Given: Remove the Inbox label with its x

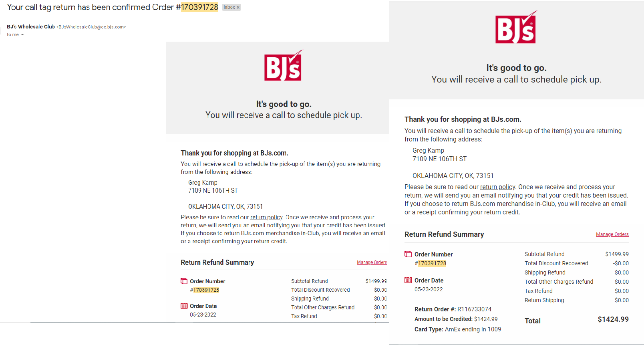Looking at the screenshot, I should 238,8.
